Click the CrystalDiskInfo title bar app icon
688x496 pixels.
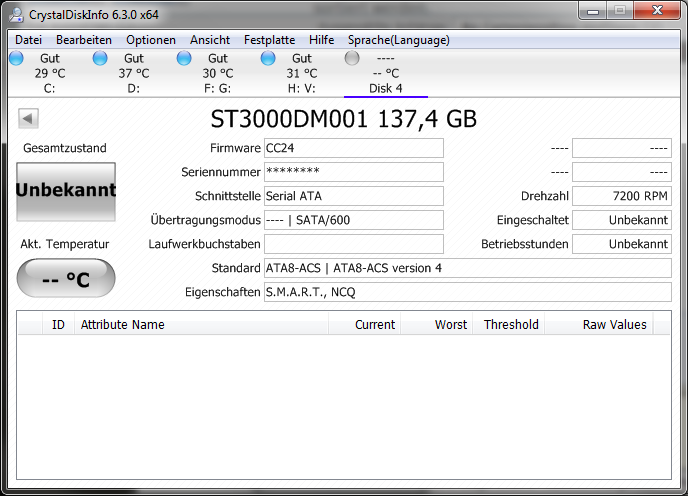click(16, 14)
